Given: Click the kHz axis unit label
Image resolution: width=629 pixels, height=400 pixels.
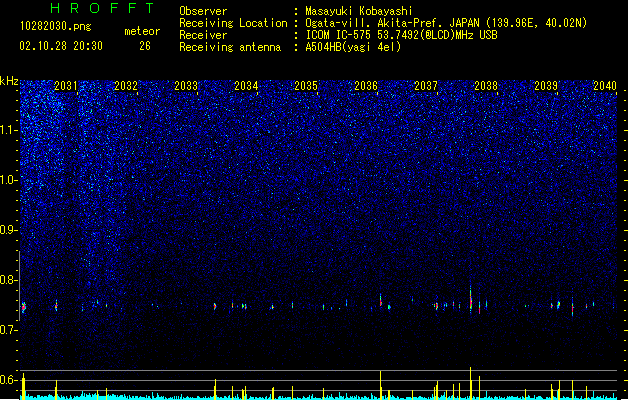Looking at the screenshot, I should 9,81.
